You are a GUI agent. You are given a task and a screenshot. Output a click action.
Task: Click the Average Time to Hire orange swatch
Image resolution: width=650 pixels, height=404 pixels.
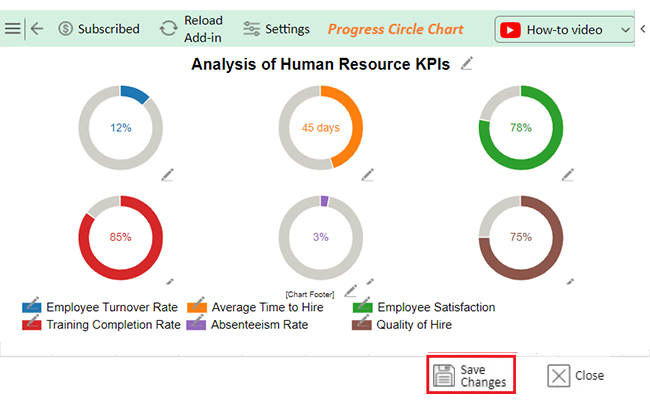[197, 307]
